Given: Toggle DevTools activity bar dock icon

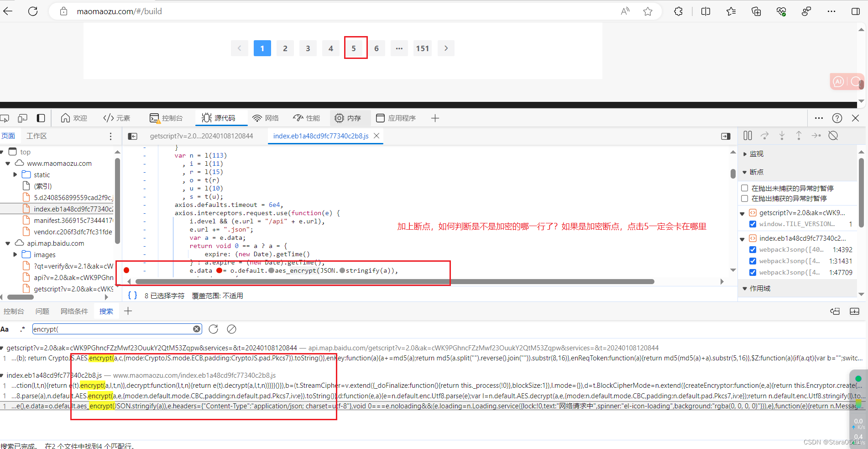Looking at the screenshot, I should click(41, 118).
